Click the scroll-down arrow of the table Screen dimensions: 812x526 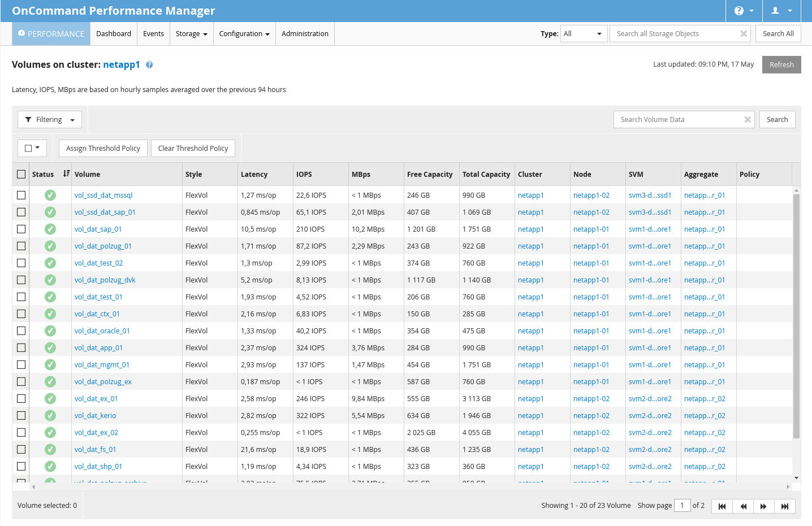click(796, 478)
